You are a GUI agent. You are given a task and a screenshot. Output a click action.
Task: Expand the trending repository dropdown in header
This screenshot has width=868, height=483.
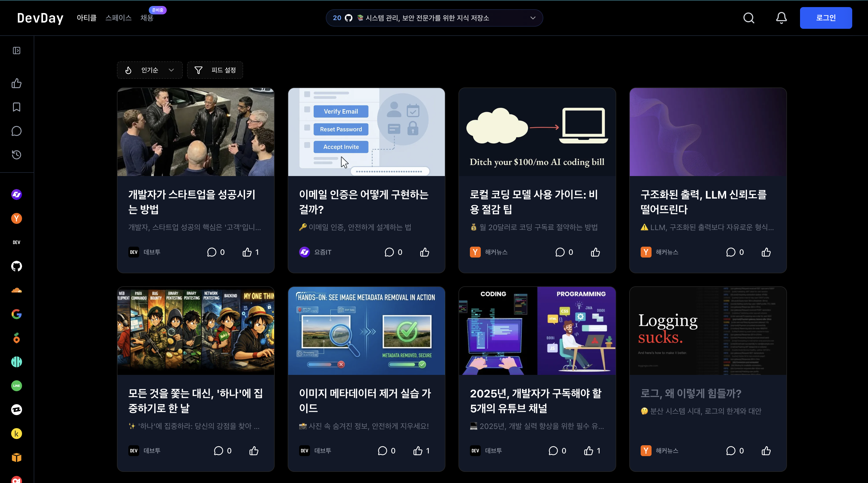pos(533,18)
